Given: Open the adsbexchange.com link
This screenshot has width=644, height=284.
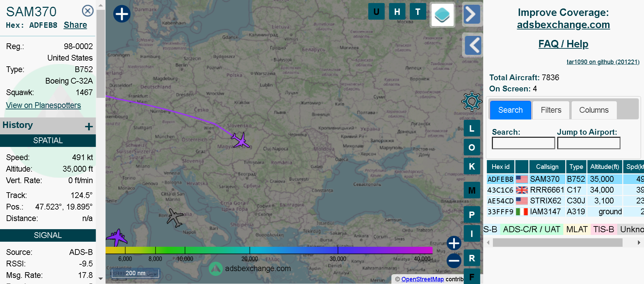Looking at the screenshot, I should coord(563,25).
